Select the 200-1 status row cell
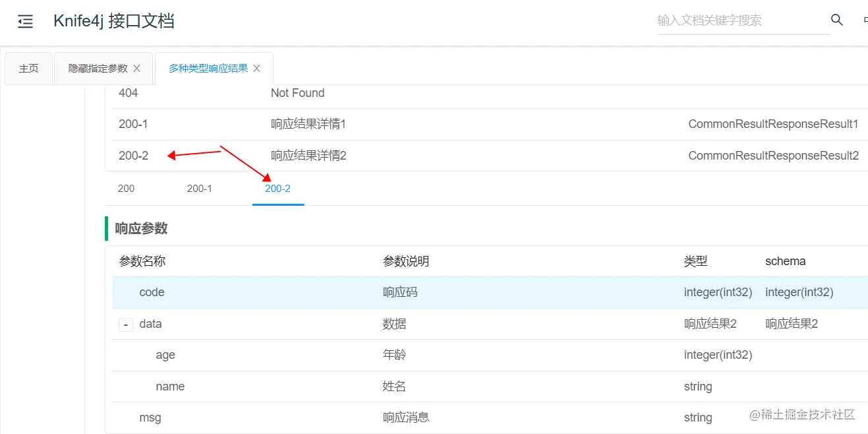Viewport: 868px width, 434px height. point(132,124)
